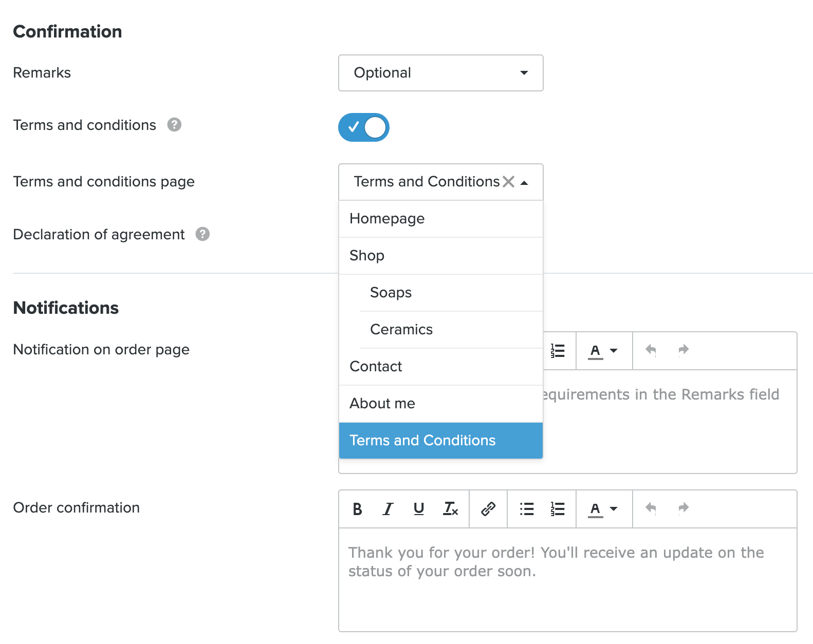Apply bold formatting in Order confirmation editor

point(357,509)
